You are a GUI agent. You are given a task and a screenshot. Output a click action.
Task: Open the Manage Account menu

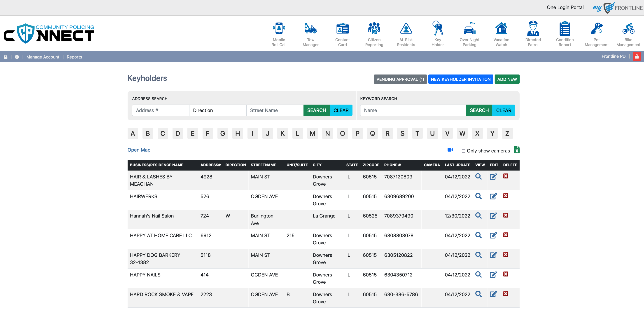pyautogui.click(x=43, y=57)
